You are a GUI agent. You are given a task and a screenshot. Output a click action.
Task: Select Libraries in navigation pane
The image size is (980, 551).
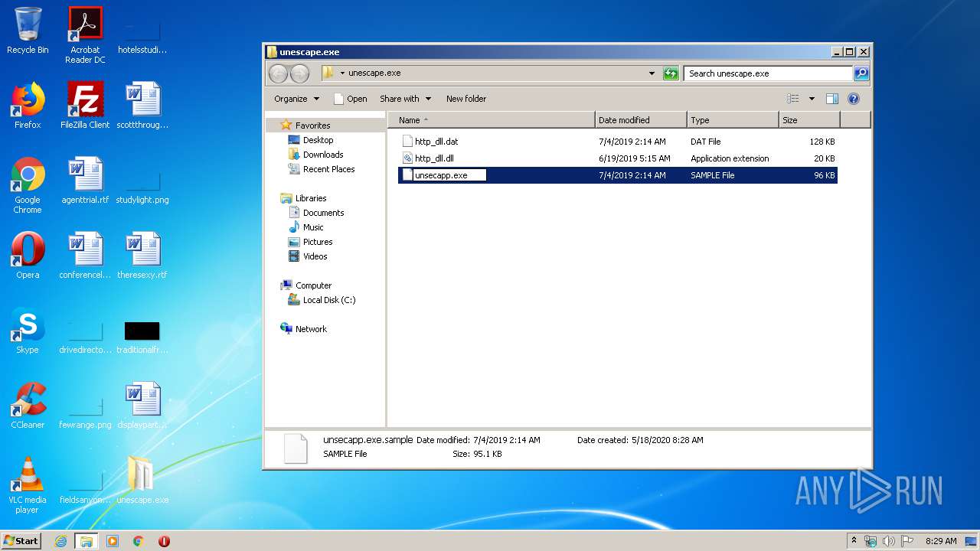311,198
